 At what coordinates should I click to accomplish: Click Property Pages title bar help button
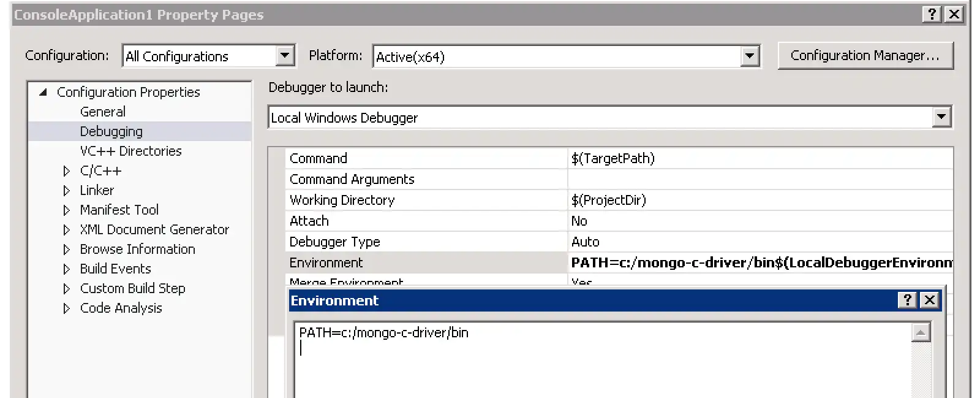pyautogui.click(x=932, y=14)
